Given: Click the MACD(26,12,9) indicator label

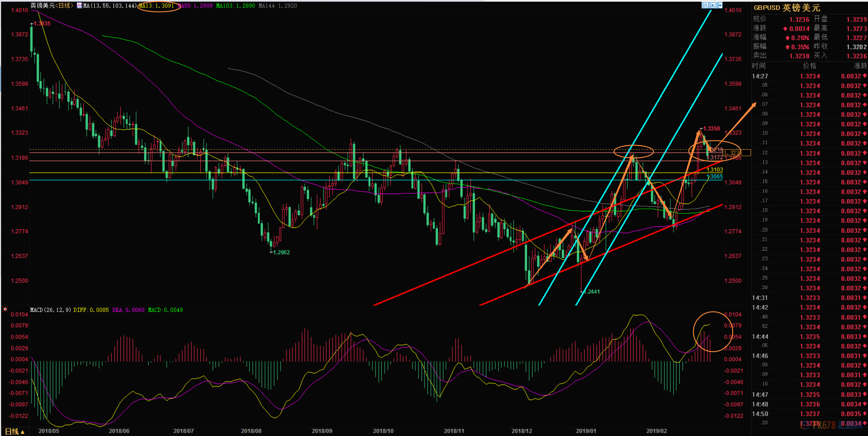Looking at the screenshot, I should pos(51,310).
